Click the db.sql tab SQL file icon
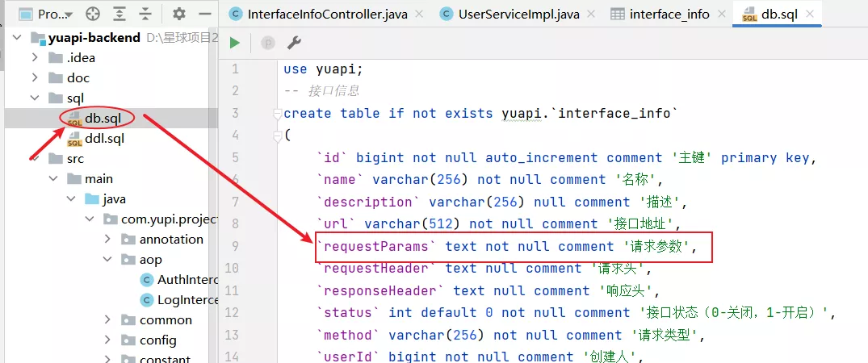 click(749, 15)
